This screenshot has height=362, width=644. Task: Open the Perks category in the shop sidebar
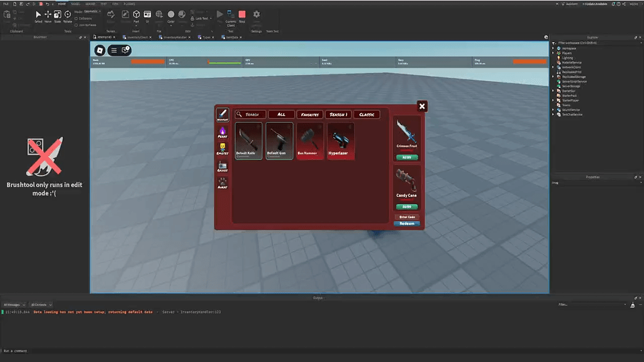[x=223, y=133]
